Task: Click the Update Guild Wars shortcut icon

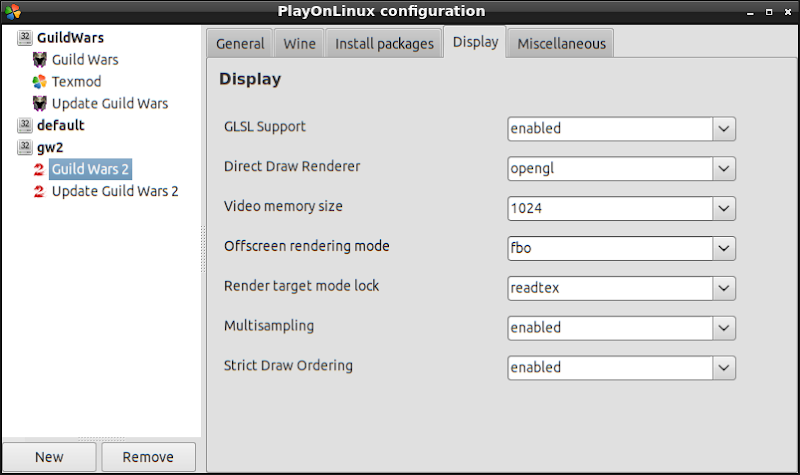Action: click(x=39, y=104)
